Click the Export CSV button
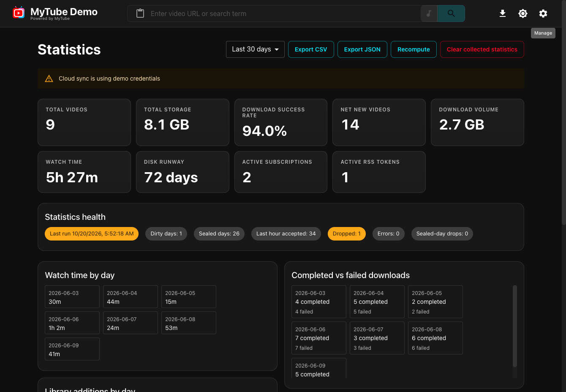This screenshot has height=392, width=566. (311, 49)
